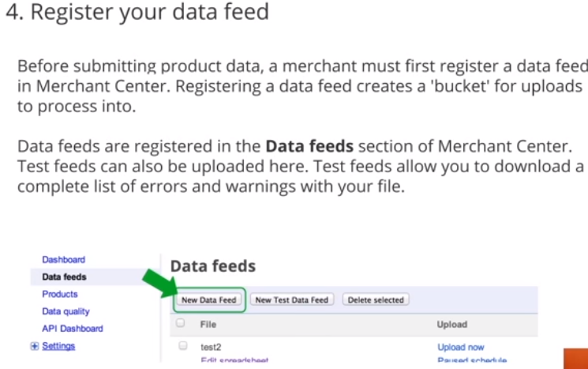The height and width of the screenshot is (369, 588).
Task: Go to the Products section
Action: point(60,294)
